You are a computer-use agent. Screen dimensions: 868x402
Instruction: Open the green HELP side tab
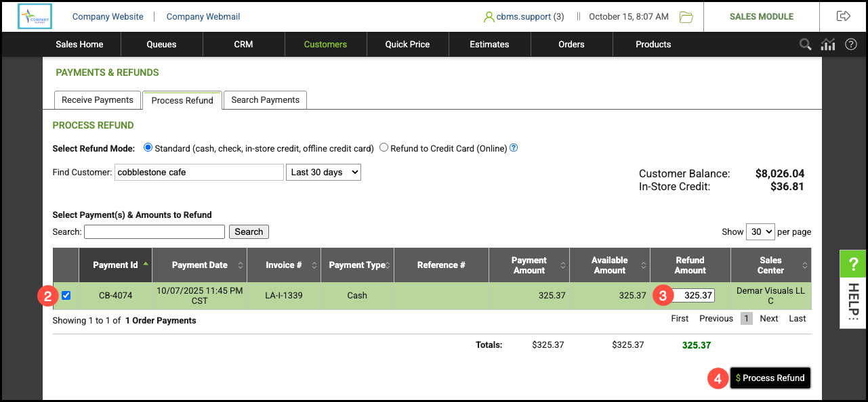pyautogui.click(x=854, y=289)
